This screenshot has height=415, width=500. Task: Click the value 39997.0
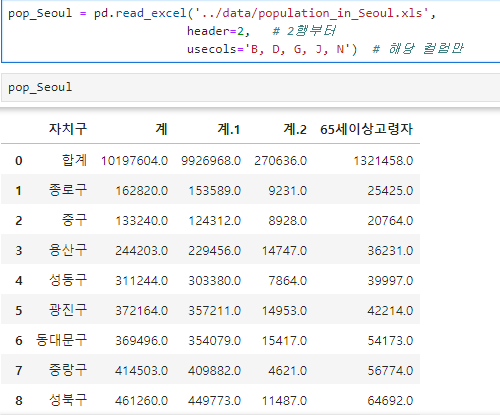(390, 281)
